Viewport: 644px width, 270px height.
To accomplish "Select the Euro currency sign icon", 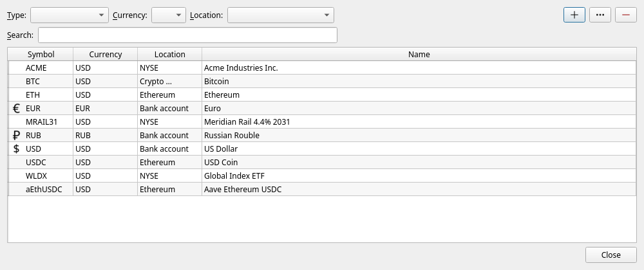I will [x=17, y=109].
